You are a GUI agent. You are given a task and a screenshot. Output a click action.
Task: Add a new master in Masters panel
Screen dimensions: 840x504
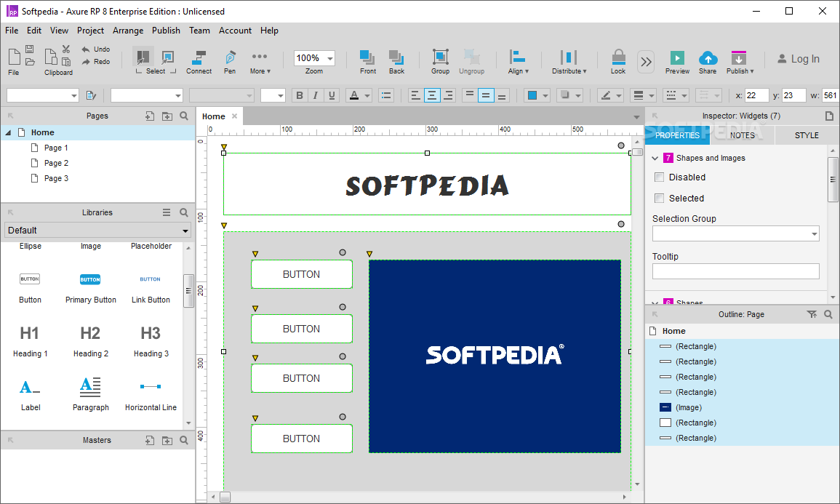coord(150,440)
